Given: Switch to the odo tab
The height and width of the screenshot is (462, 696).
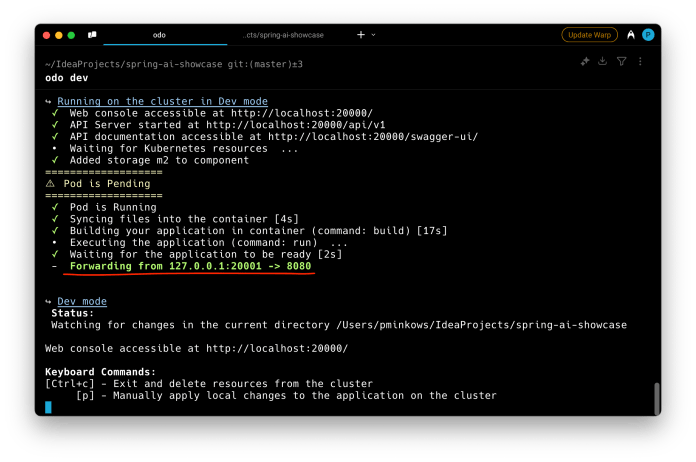Looking at the screenshot, I should 159,35.
